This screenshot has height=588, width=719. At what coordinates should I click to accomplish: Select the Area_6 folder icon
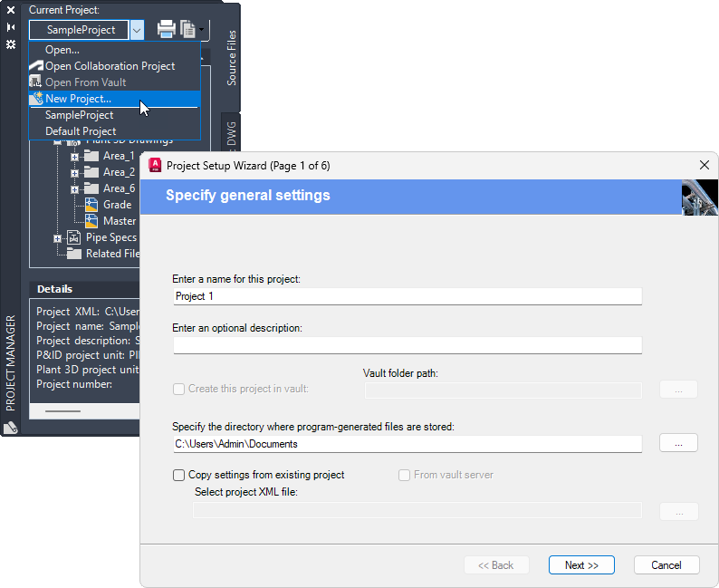point(91,188)
